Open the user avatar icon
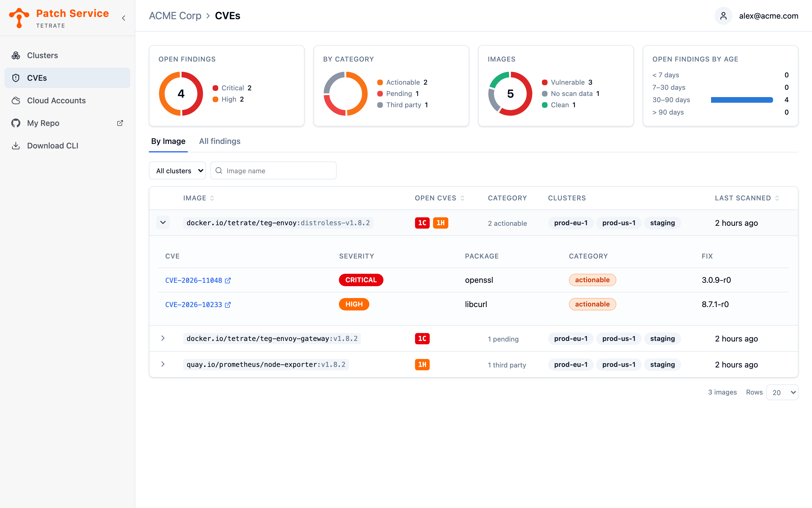 click(723, 16)
